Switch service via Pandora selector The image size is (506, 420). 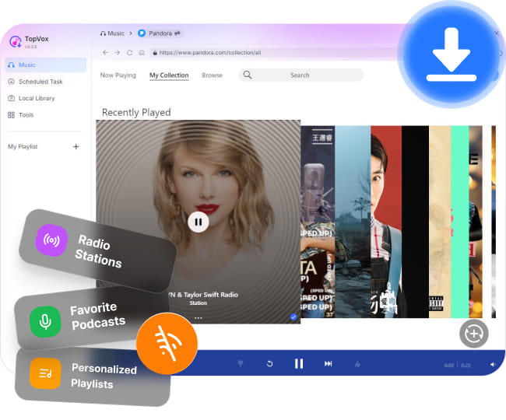tap(160, 33)
